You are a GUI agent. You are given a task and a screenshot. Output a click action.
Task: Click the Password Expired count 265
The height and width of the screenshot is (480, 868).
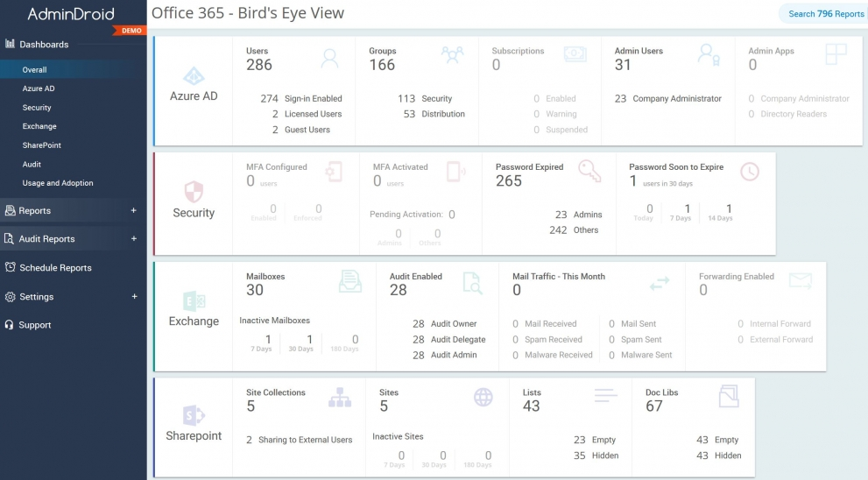[509, 181]
